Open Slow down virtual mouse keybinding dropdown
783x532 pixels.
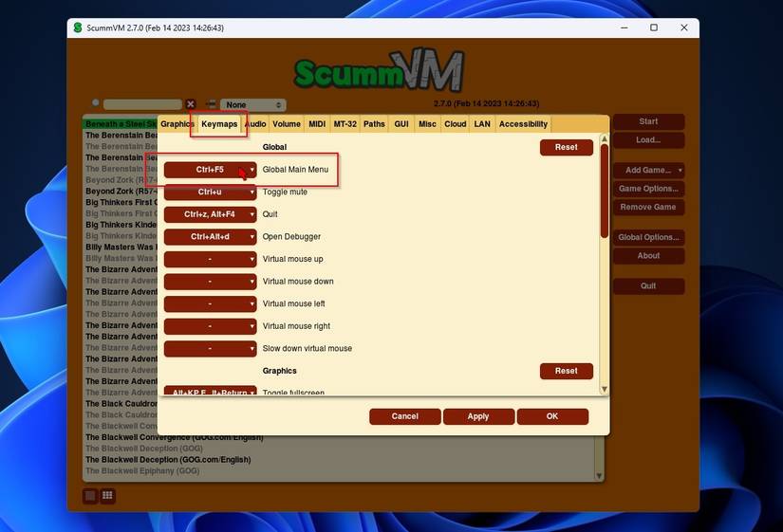click(x=211, y=348)
